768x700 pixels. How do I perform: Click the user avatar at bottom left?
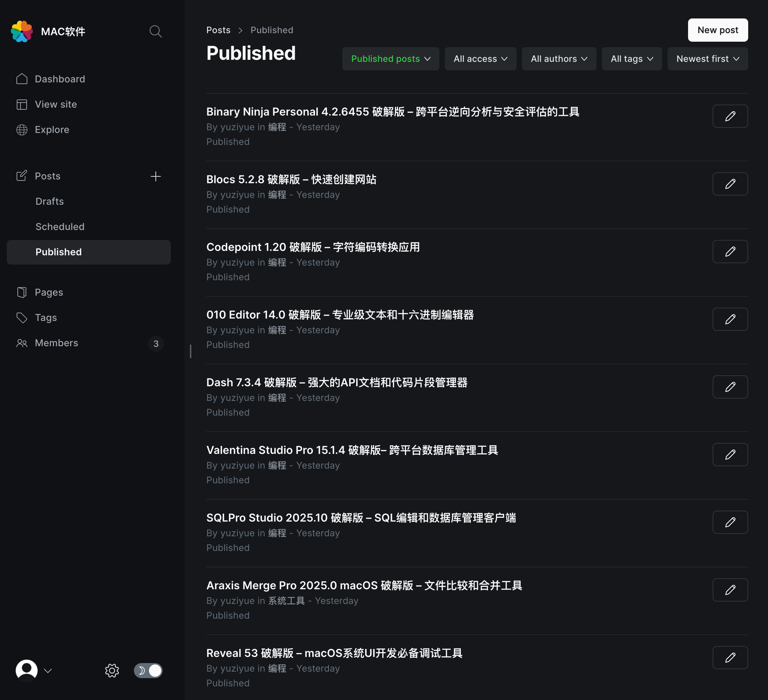click(x=26, y=670)
